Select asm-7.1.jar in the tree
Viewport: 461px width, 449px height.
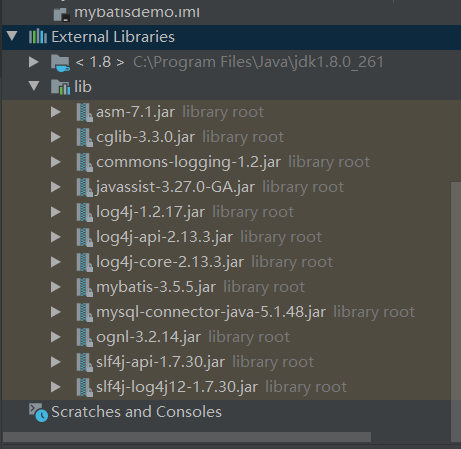pos(135,112)
